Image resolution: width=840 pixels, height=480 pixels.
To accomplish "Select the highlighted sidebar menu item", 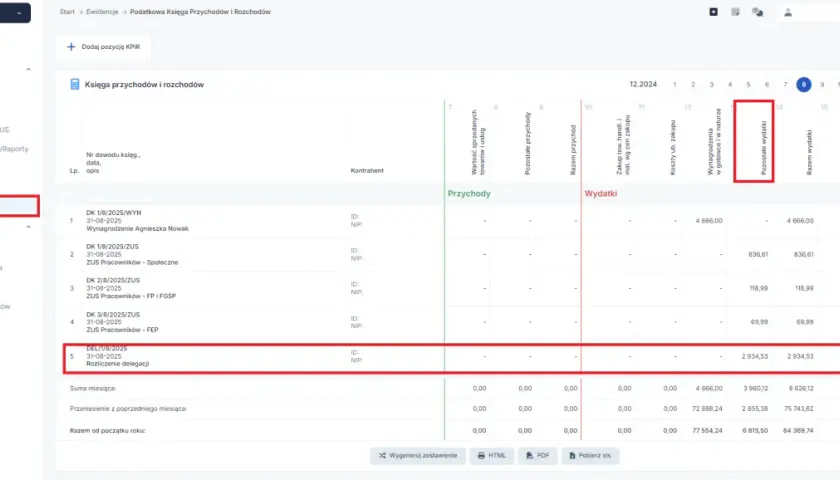I will click(x=19, y=206).
